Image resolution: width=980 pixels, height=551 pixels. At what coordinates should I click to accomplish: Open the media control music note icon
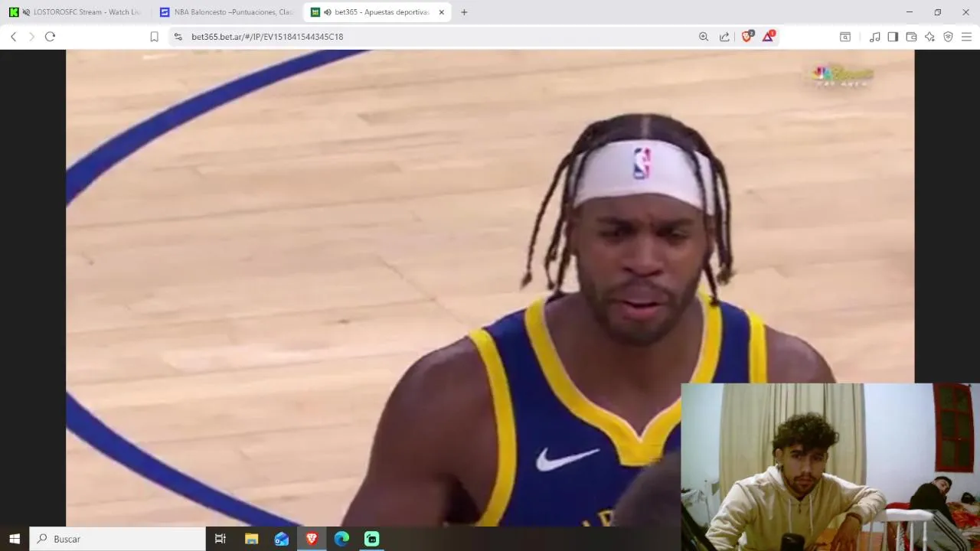point(874,37)
